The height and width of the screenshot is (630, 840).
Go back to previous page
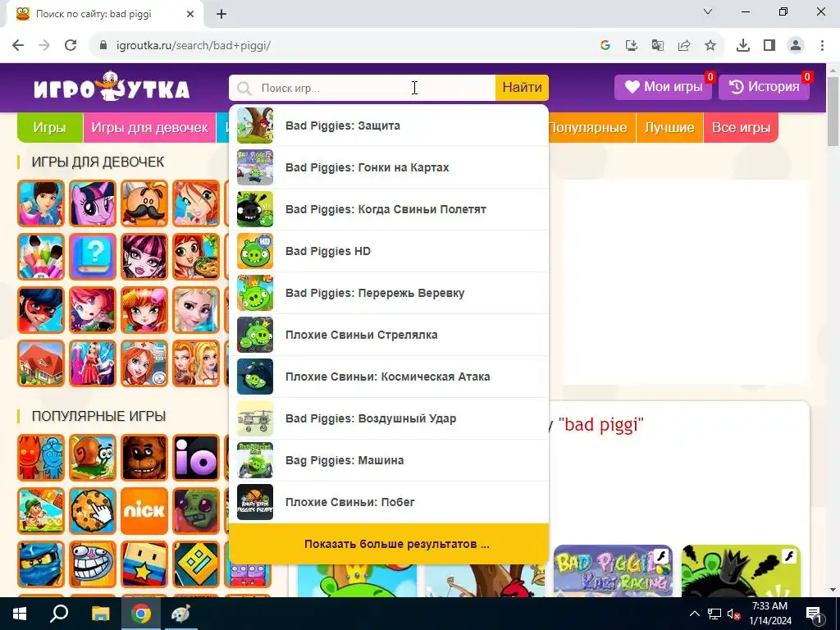(18, 46)
